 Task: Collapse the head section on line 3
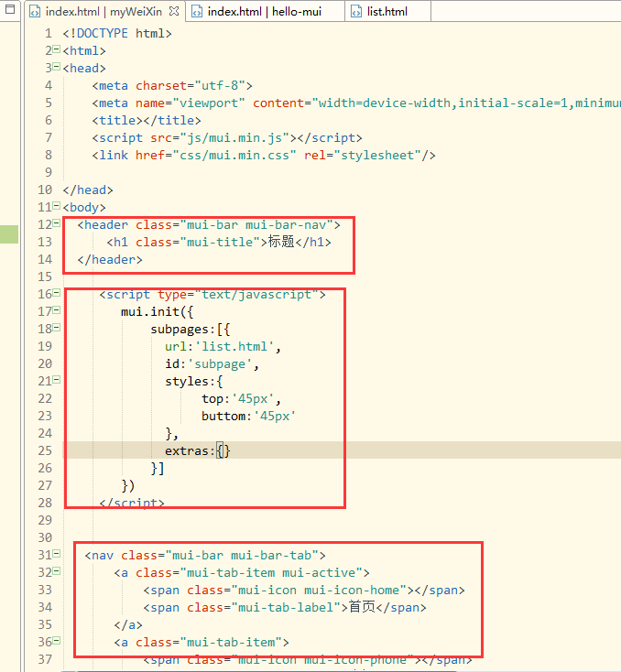pyautogui.click(x=57, y=69)
